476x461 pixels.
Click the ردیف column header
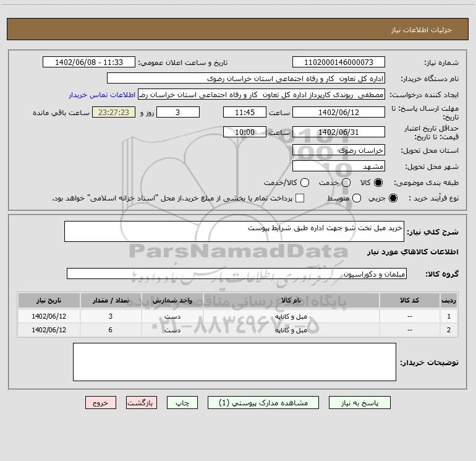click(x=449, y=301)
